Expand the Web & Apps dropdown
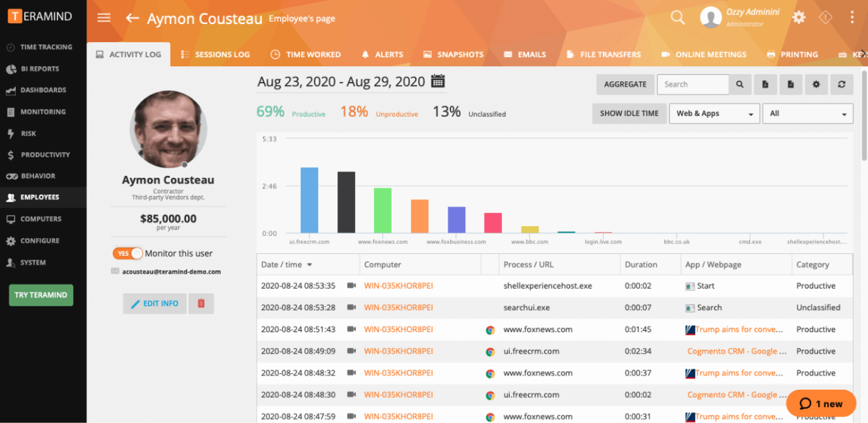The image size is (868, 423). click(x=713, y=113)
